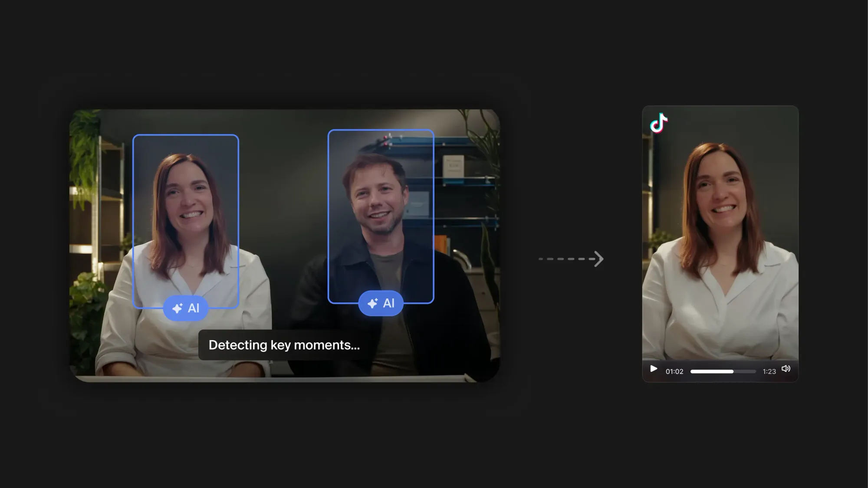The width and height of the screenshot is (868, 488).
Task: Click the AI badge under the man's face
Action: click(381, 303)
